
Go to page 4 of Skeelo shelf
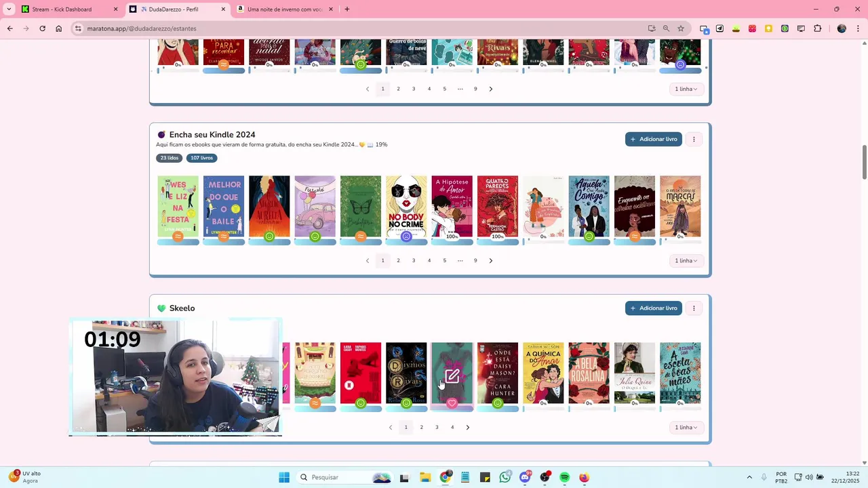click(x=452, y=427)
